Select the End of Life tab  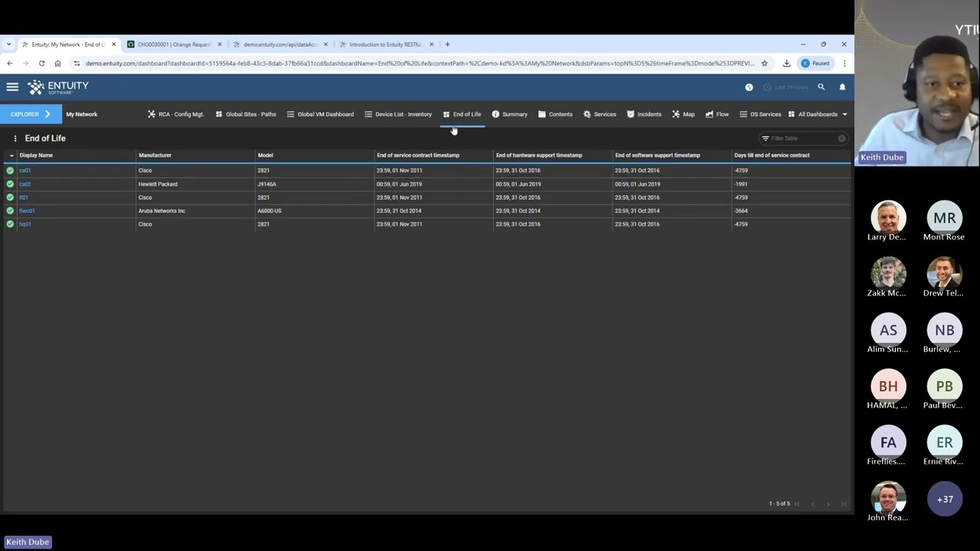[462, 114]
